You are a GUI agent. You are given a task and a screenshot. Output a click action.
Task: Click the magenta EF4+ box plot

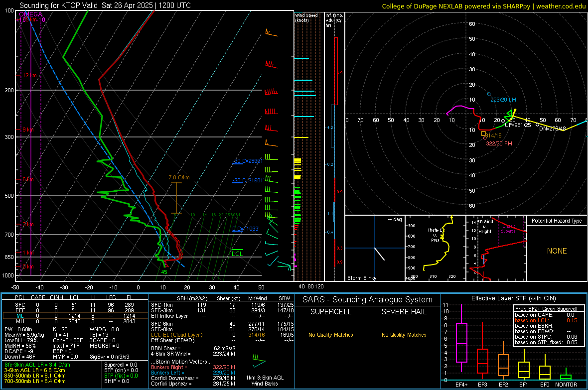click(461, 338)
